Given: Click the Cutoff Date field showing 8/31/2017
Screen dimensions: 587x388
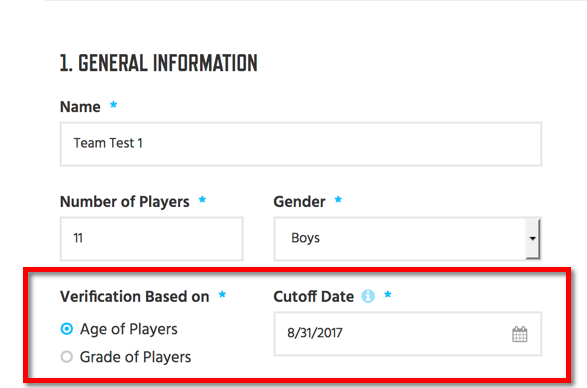Looking at the screenshot, I should tap(408, 334).
